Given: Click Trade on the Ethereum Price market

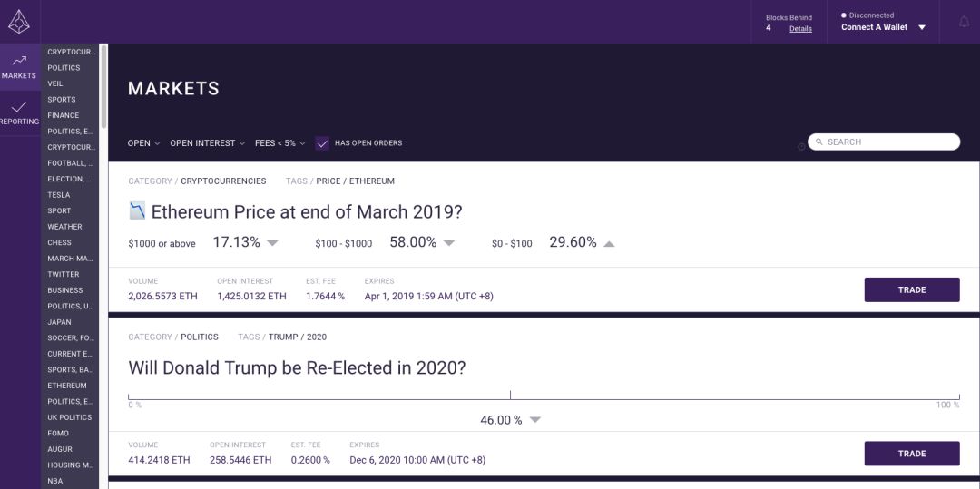Looking at the screenshot, I should click(912, 289).
